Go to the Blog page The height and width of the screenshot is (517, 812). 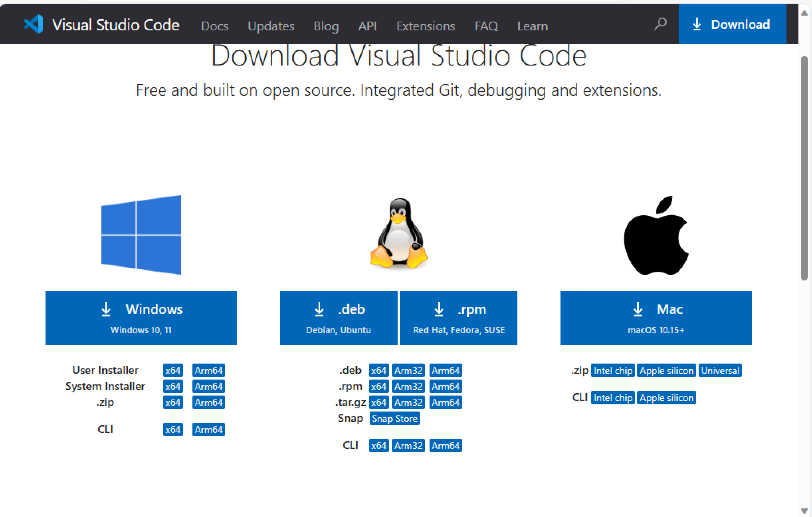(326, 26)
